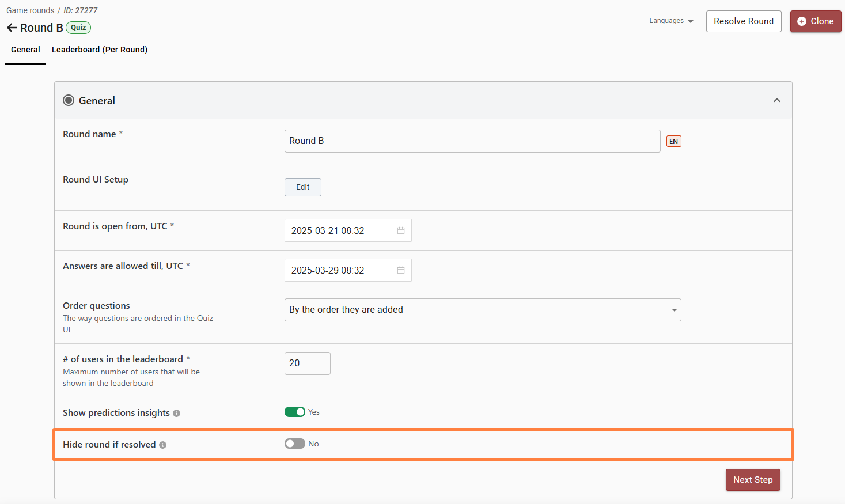
Task: Open calendar icon for round open date
Action: point(401,230)
